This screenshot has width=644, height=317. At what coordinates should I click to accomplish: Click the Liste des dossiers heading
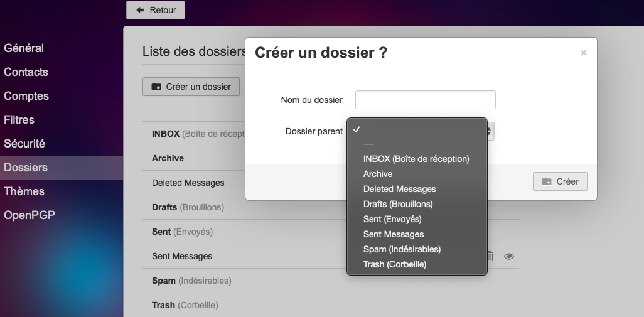point(195,51)
